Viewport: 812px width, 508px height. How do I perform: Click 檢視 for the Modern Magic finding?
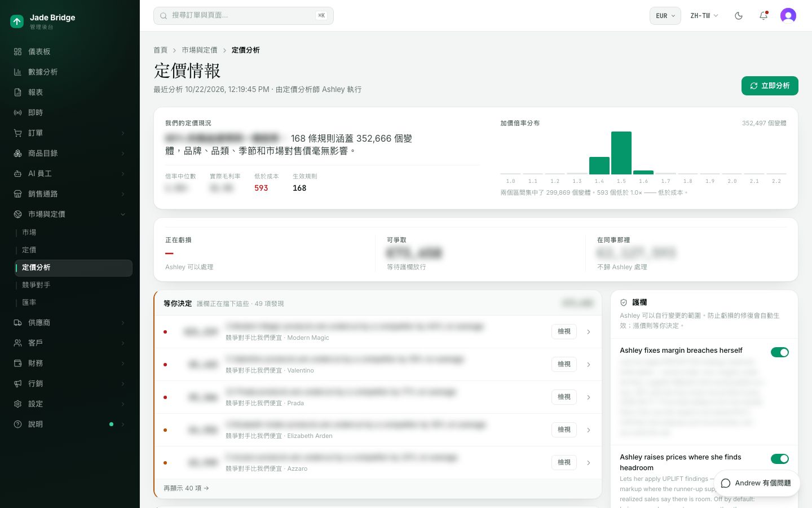coord(564,331)
